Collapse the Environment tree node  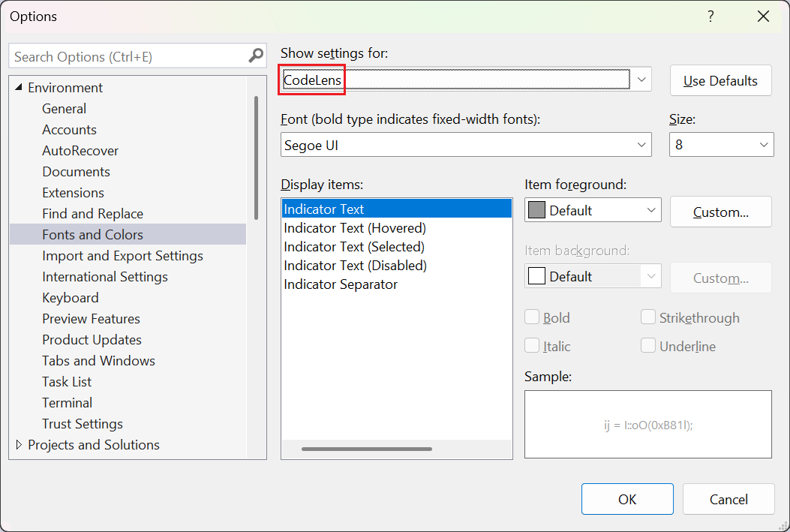tap(17, 87)
